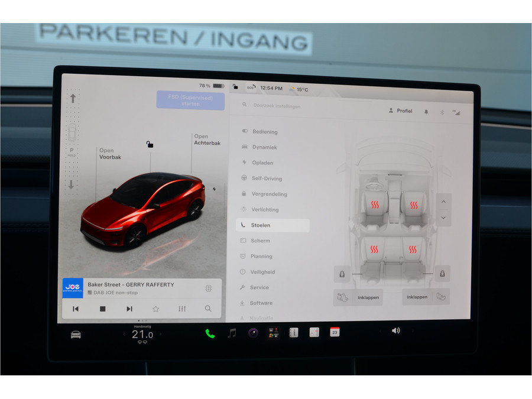
Task: Open the cellular signal icon
Action: (x=456, y=113)
